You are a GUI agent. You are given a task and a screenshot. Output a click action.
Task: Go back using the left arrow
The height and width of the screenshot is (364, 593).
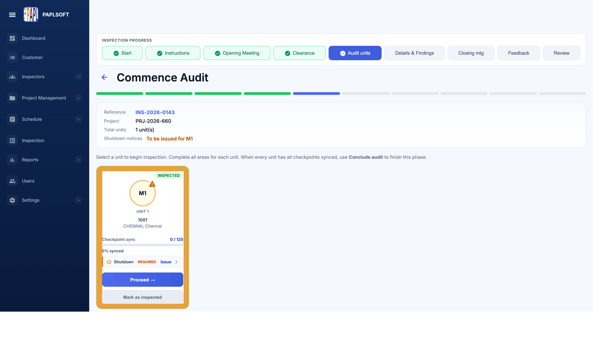[x=105, y=77]
